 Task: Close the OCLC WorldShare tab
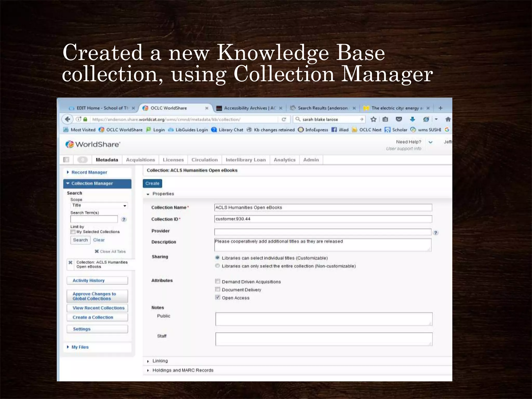point(207,108)
